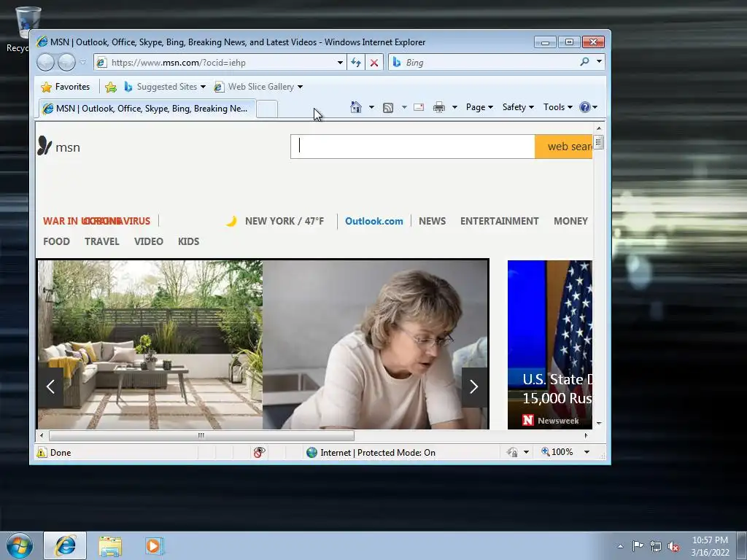Click the Action Center flag tray icon
Viewport: 747px width, 560px height.
638,545
